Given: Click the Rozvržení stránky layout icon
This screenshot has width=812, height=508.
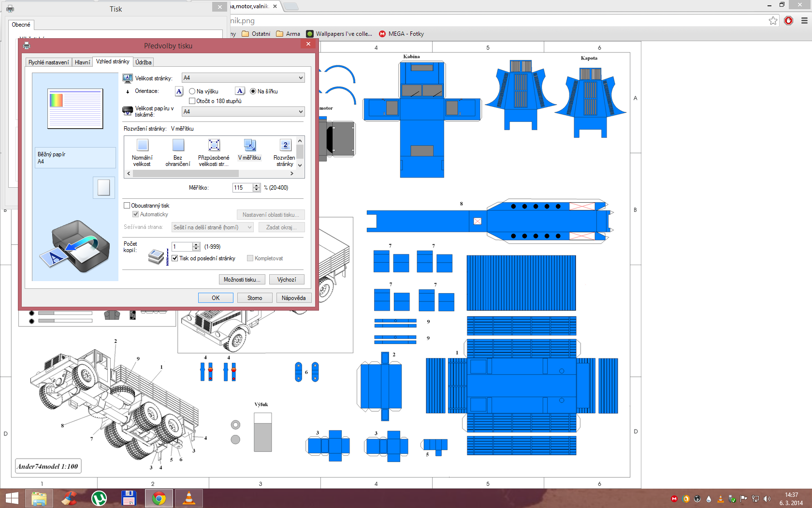Looking at the screenshot, I should point(285,145).
